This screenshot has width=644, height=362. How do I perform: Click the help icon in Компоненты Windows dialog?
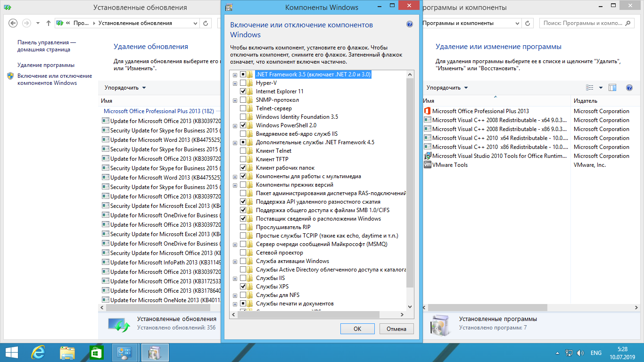pyautogui.click(x=409, y=25)
